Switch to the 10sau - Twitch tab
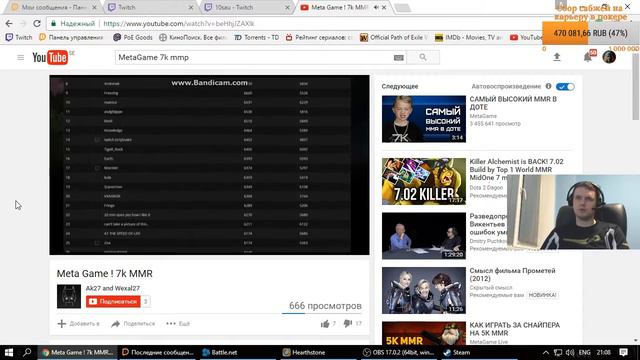Image resolution: width=640 pixels, height=360 pixels. [247, 7]
